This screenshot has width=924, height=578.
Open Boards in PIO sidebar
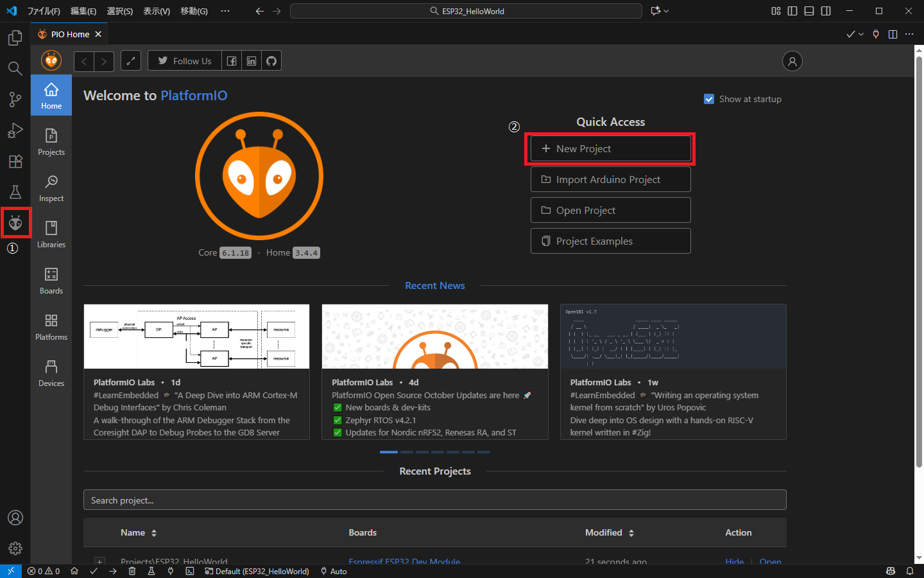coord(51,280)
